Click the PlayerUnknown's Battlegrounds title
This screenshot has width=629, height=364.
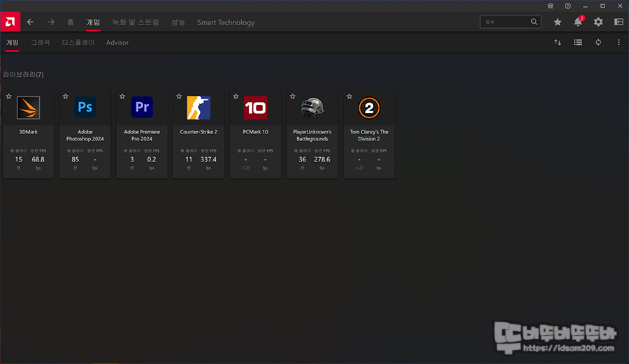click(x=312, y=135)
